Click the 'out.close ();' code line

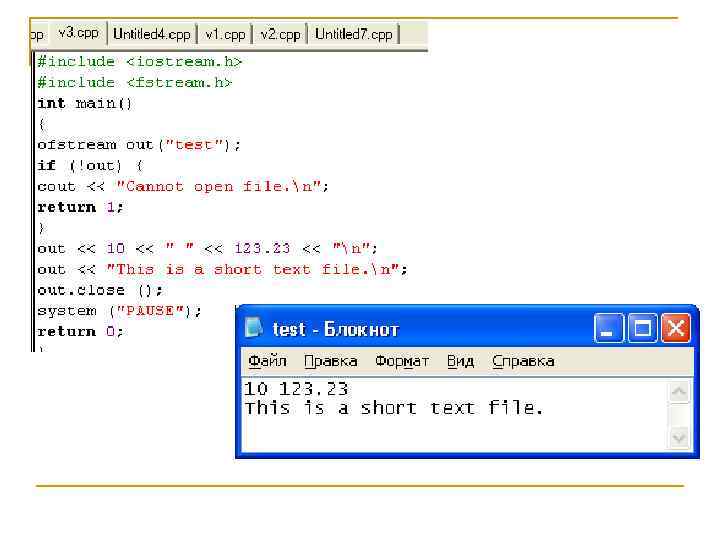[100, 290]
